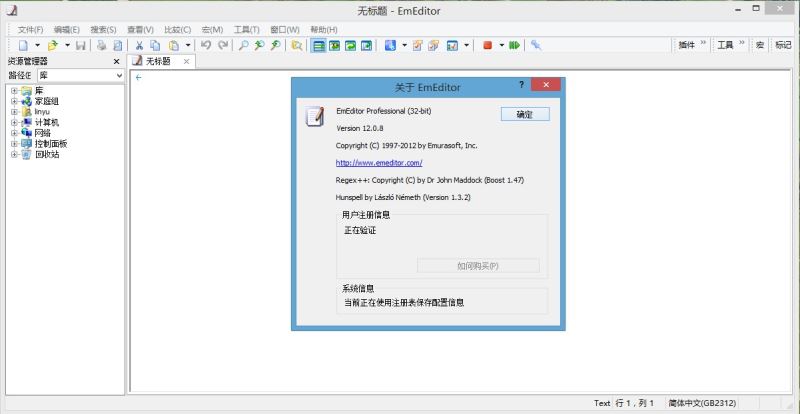Expand the 计算机 tree node
This screenshot has width=800, height=414.
click(x=14, y=123)
